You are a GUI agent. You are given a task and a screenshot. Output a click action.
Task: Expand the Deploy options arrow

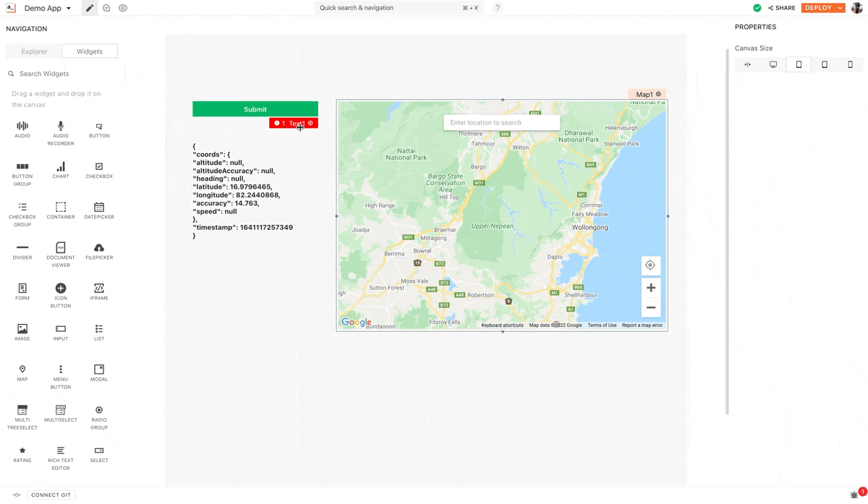coord(840,8)
